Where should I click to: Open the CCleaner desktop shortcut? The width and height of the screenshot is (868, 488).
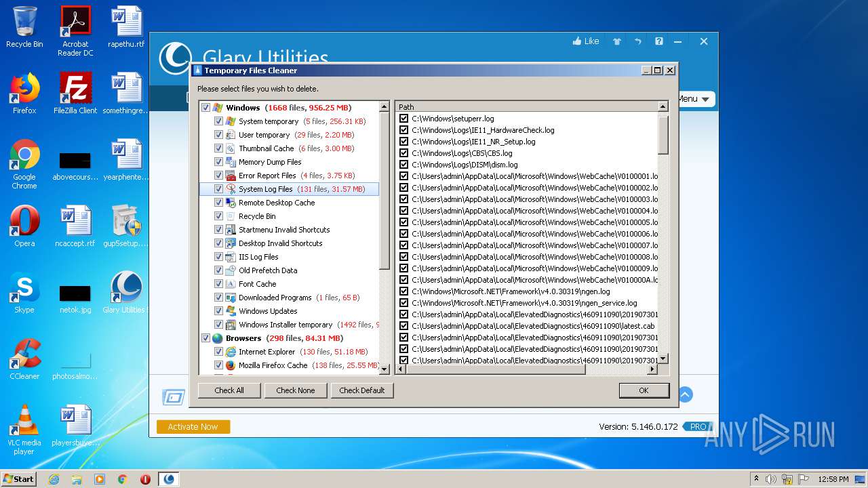24,359
